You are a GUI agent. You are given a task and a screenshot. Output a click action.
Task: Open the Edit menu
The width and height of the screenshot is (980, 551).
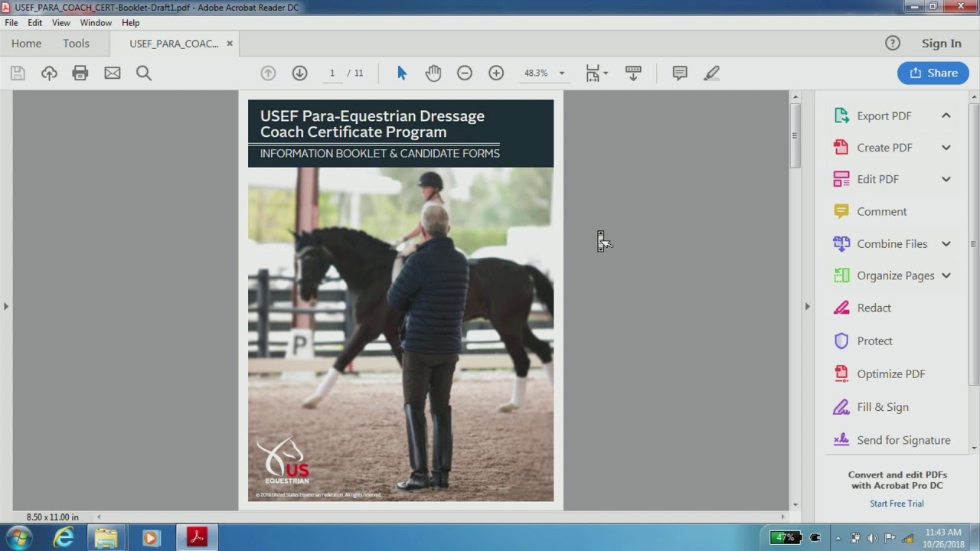pos(35,23)
